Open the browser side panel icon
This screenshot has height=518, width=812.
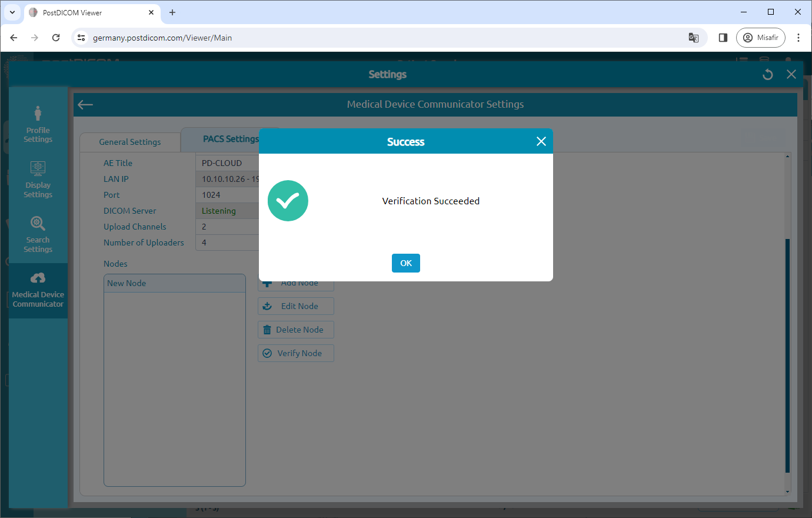click(723, 37)
